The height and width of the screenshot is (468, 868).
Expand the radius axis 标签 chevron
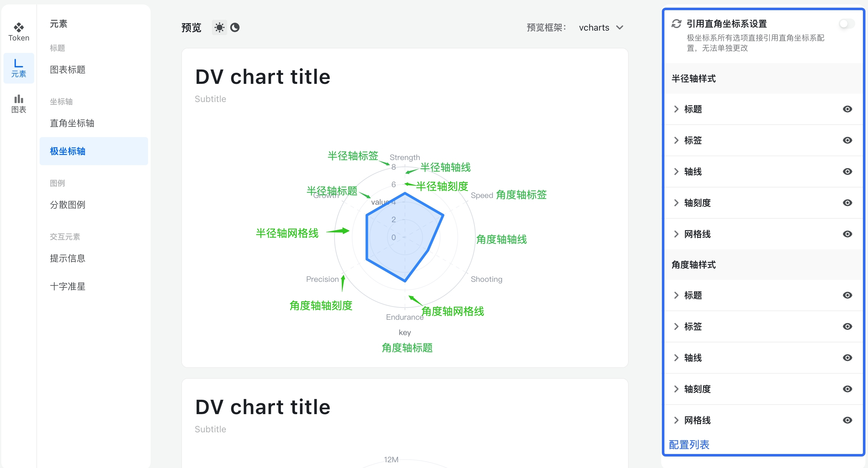point(676,140)
